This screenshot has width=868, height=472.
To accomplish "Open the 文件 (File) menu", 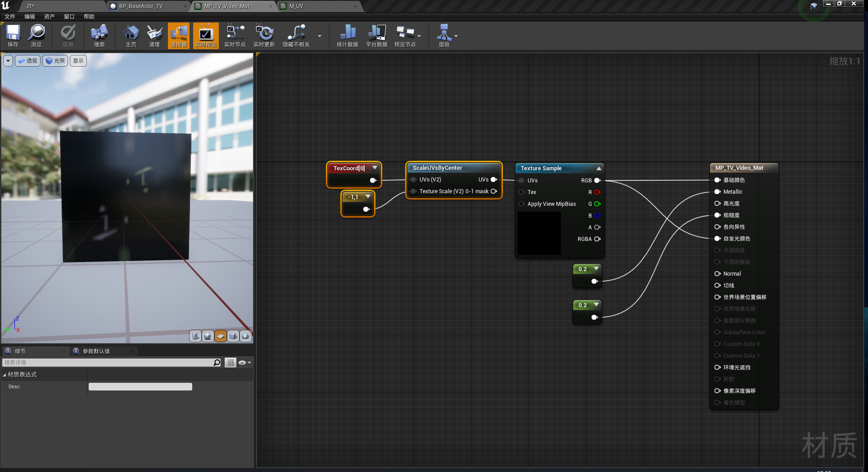I will pyautogui.click(x=10, y=17).
